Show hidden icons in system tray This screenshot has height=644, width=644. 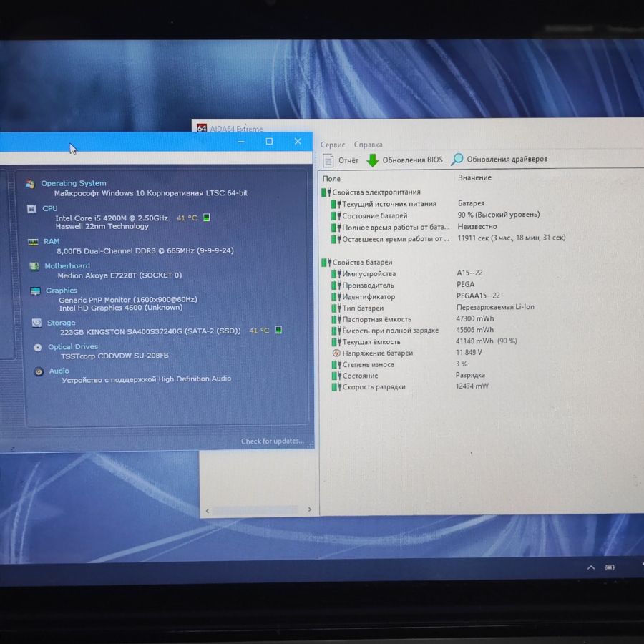tap(591, 567)
